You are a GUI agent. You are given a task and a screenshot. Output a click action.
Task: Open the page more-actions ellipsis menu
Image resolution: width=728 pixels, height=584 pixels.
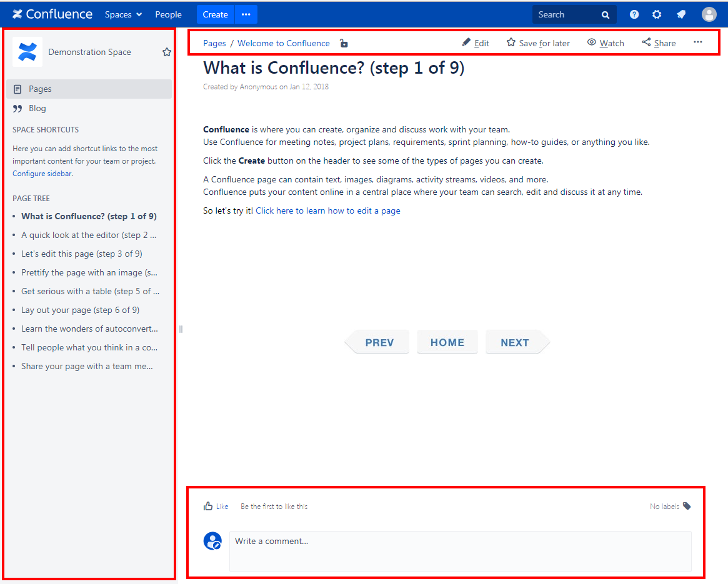pyautogui.click(x=698, y=42)
